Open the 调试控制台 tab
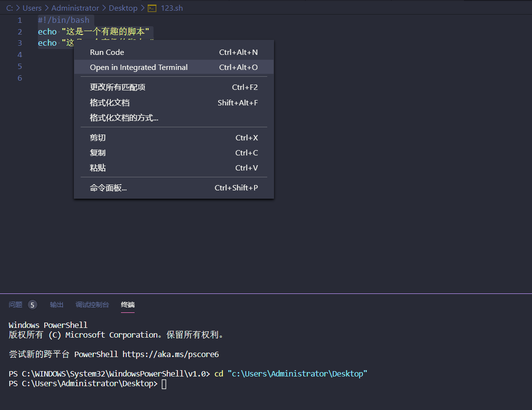 (x=92, y=305)
